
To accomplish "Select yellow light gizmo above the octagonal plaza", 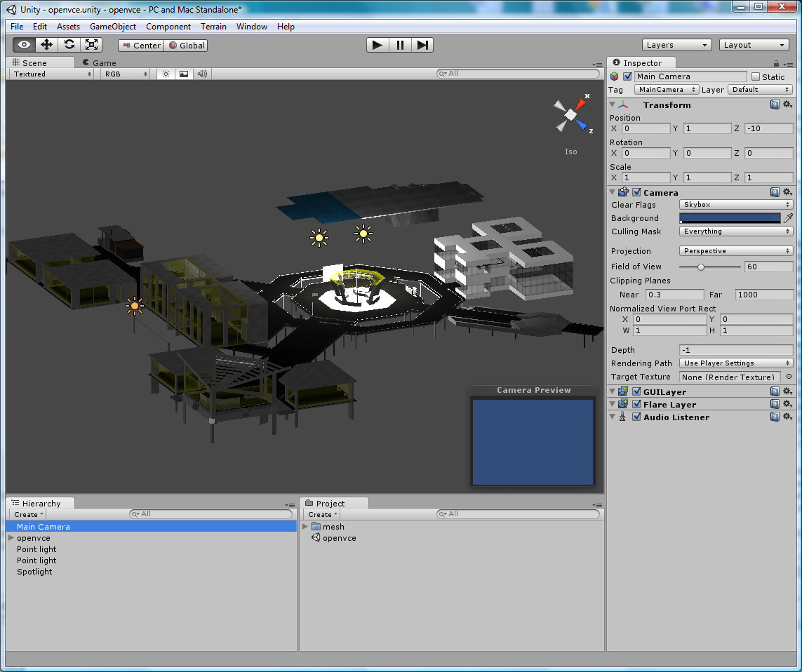I will [x=363, y=234].
